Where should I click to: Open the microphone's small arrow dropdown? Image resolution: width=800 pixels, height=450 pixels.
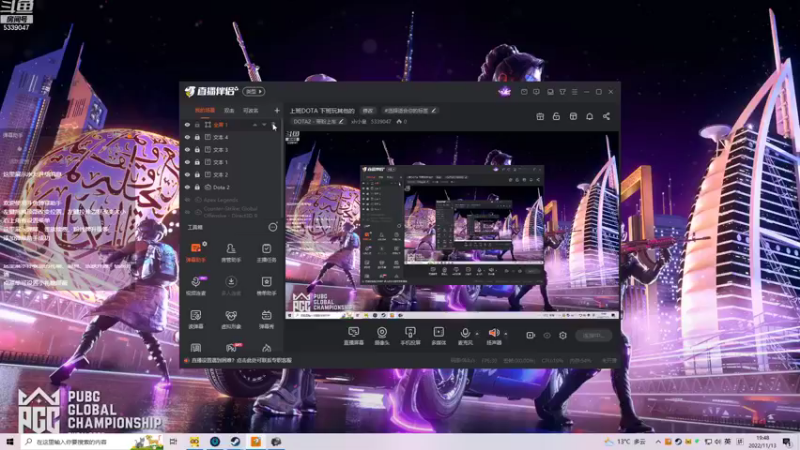coord(477,334)
